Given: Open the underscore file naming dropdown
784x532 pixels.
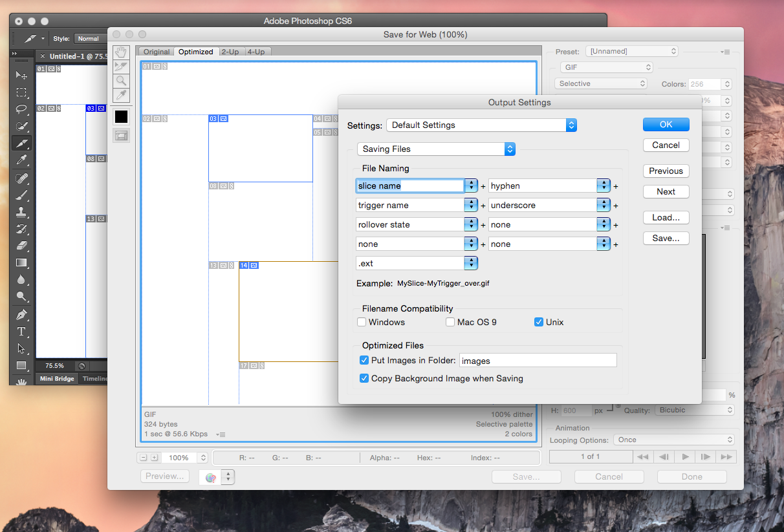Looking at the screenshot, I should coord(604,205).
